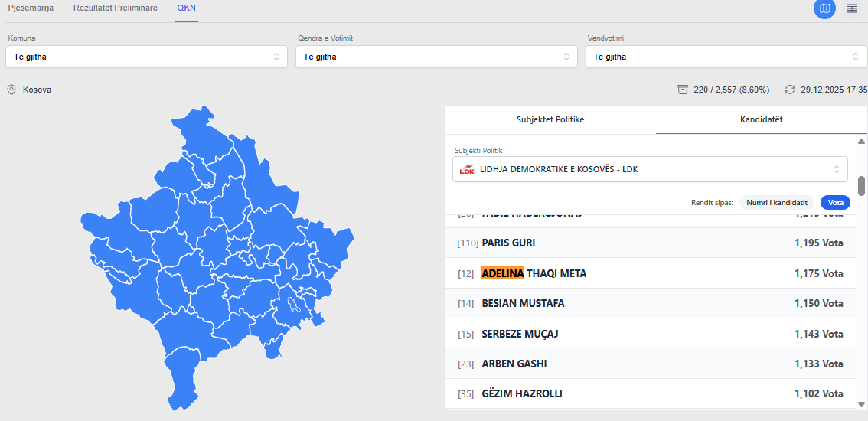Sort candidates by Vota
Image resolution: width=868 pixels, height=421 pixels.
(x=835, y=203)
